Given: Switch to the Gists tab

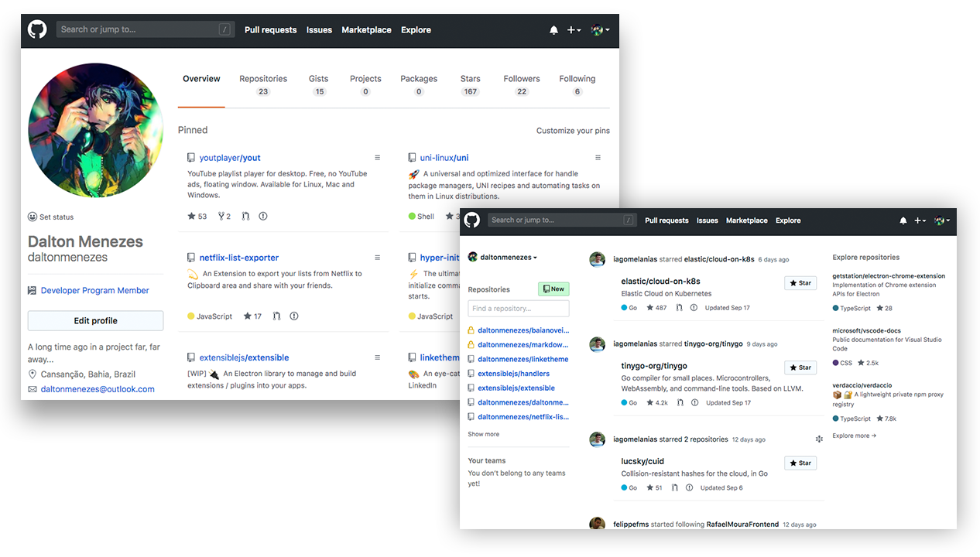Looking at the screenshot, I should click(319, 85).
